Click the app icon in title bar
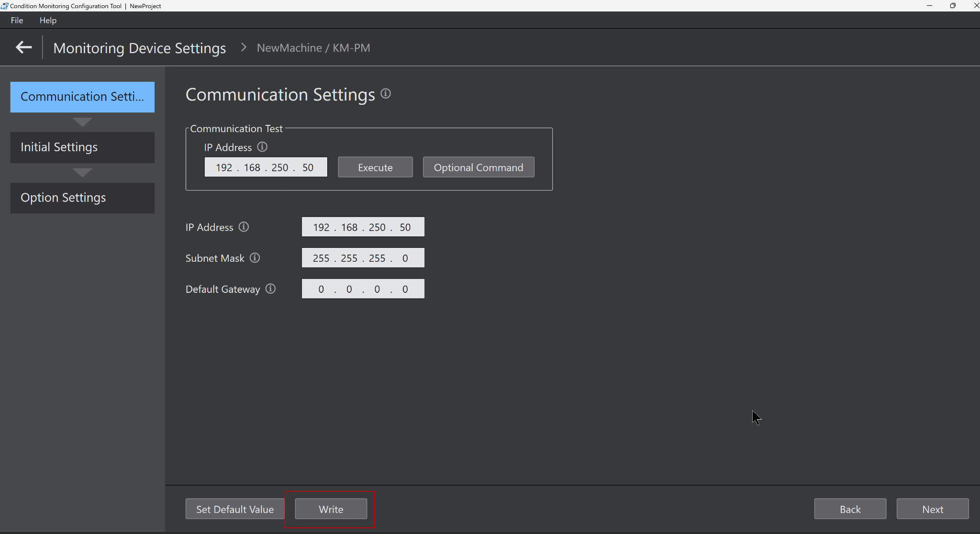Viewport: 980px width, 534px height. coord(5,6)
